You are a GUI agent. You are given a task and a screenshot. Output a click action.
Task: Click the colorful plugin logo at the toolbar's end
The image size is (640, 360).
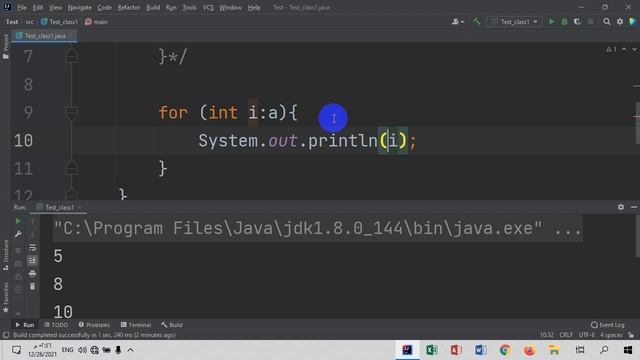(x=633, y=22)
